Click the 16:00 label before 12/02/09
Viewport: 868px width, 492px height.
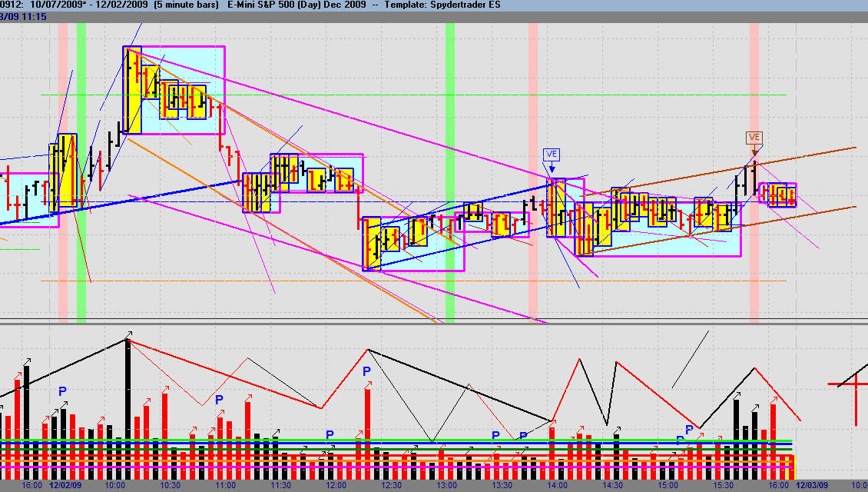click(x=31, y=485)
